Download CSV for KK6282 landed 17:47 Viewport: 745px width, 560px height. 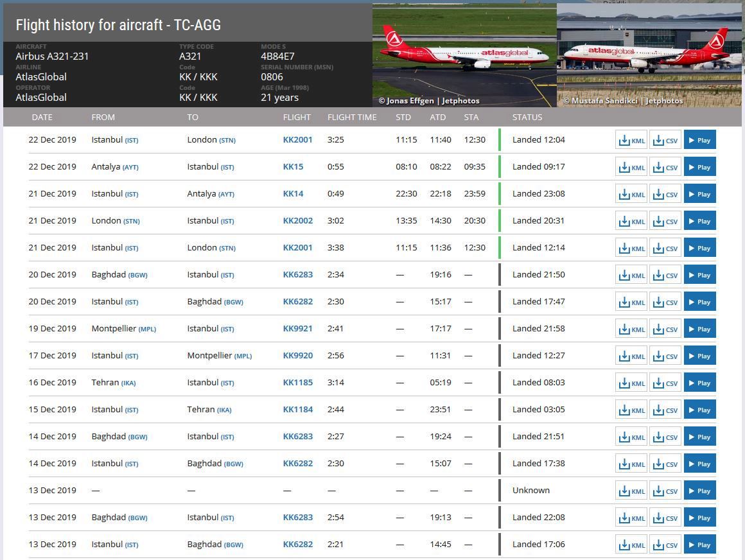click(665, 302)
